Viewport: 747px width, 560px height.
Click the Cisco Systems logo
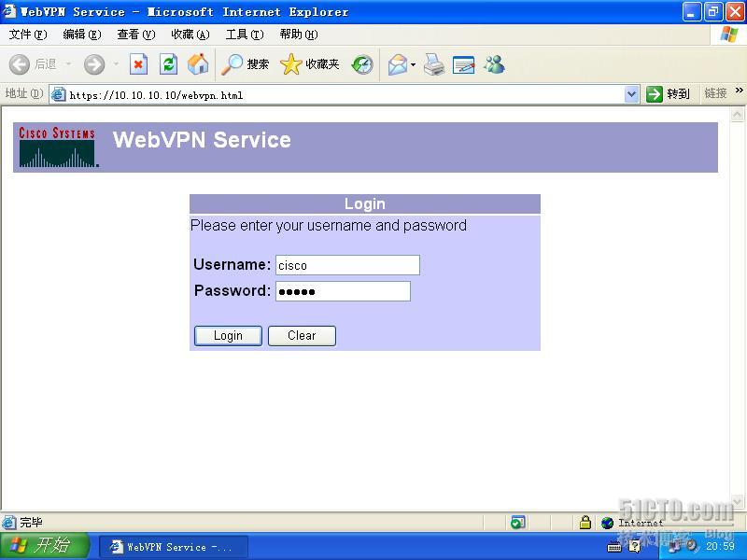click(x=58, y=147)
